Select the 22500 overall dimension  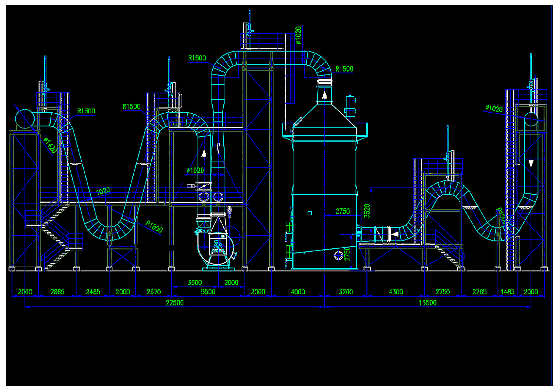click(175, 303)
